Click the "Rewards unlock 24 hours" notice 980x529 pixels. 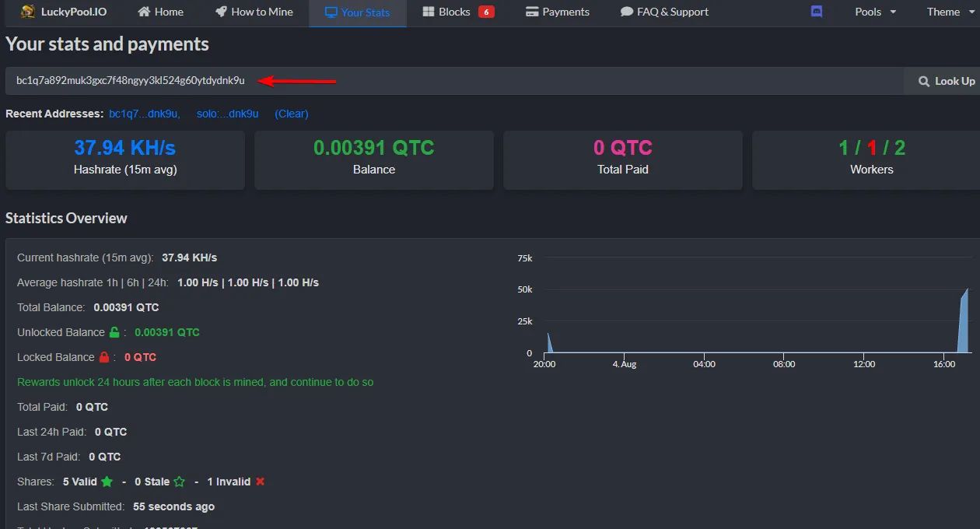(x=195, y=382)
